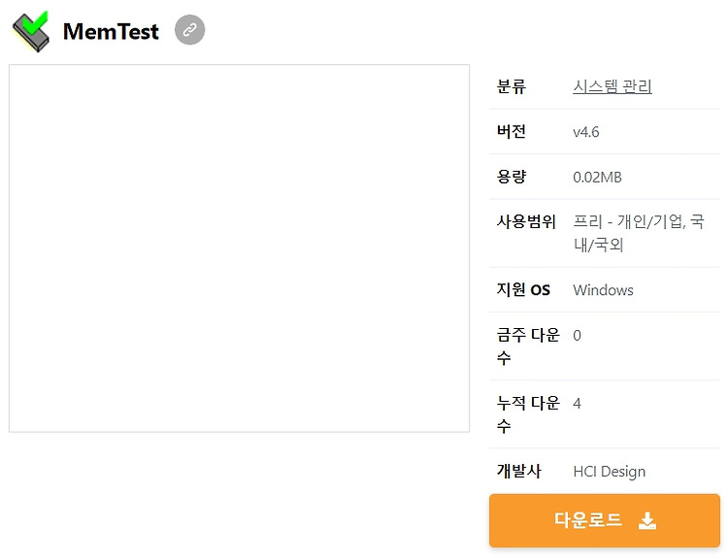The image size is (728, 560).
Task: Click the 분류 category label
Action: [512, 86]
